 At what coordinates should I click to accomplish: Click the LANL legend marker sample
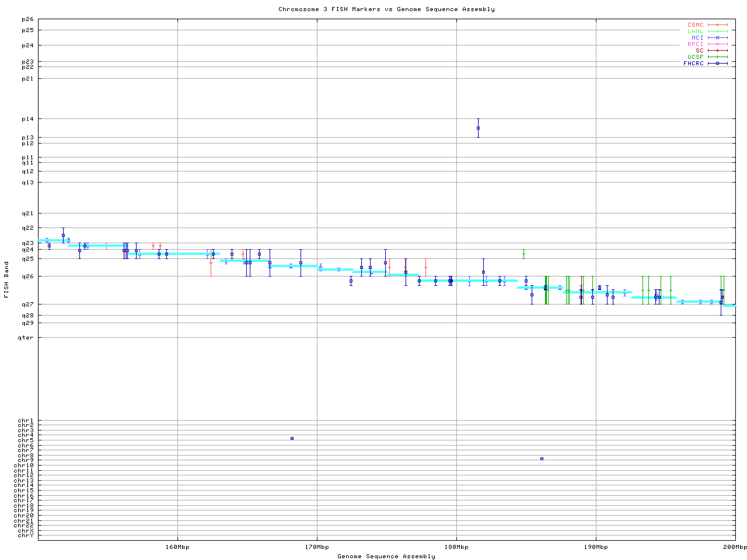click(717, 32)
